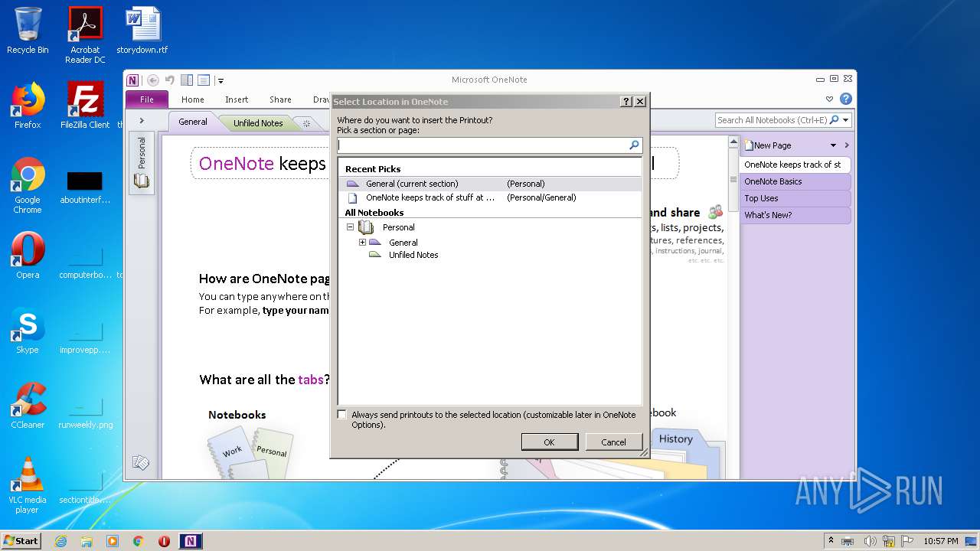This screenshot has width=980, height=551.
Task: Click the FileZilla Client desktop icon
Action: click(x=85, y=106)
